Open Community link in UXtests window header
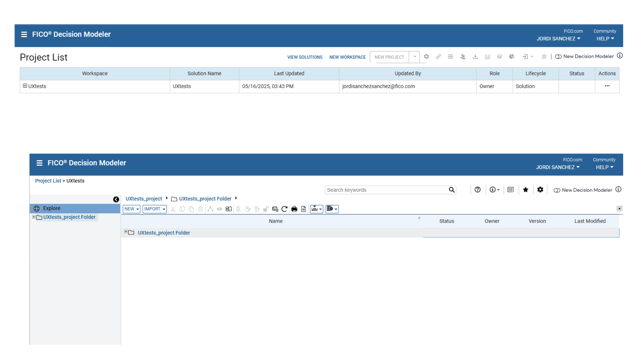The image size is (644, 362). tap(604, 160)
